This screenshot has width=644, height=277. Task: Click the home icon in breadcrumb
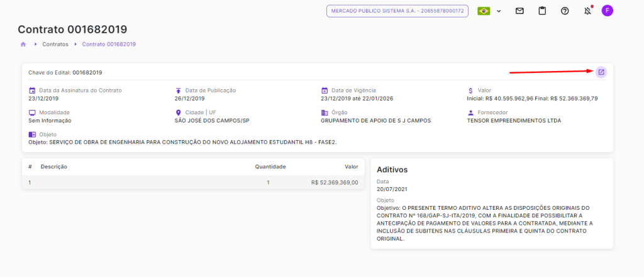pos(23,45)
